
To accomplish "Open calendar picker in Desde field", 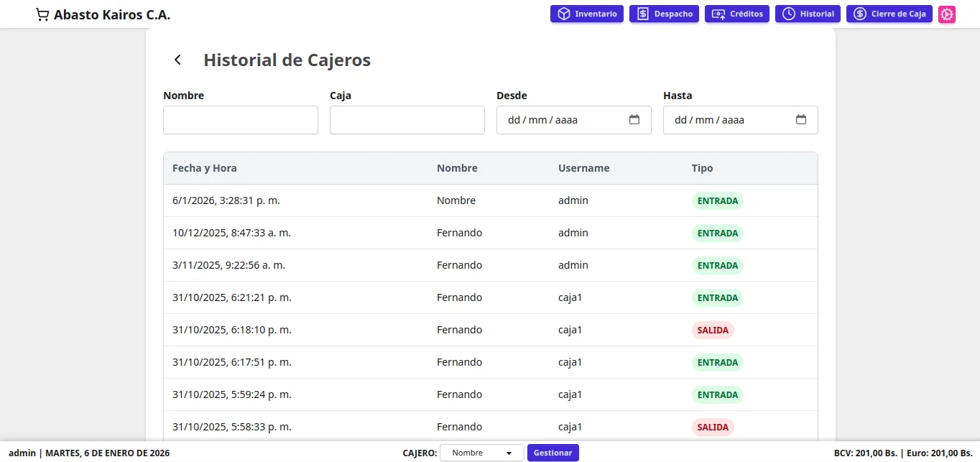I will (x=634, y=120).
